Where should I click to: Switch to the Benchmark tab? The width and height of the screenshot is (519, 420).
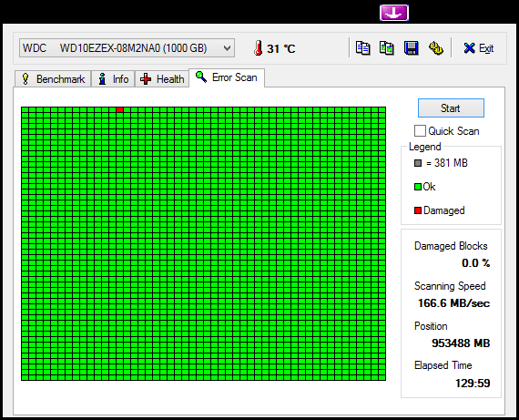point(53,79)
